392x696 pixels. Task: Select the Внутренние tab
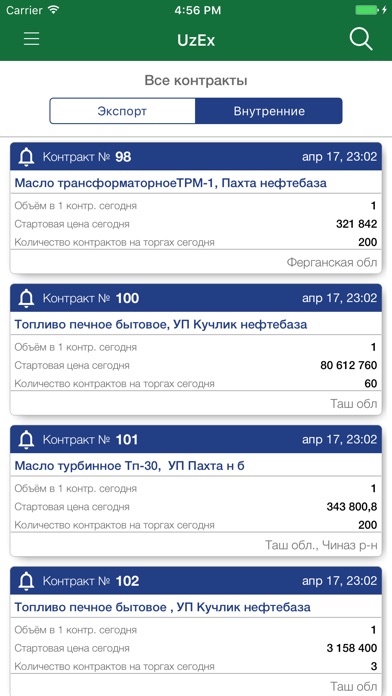coord(269,111)
